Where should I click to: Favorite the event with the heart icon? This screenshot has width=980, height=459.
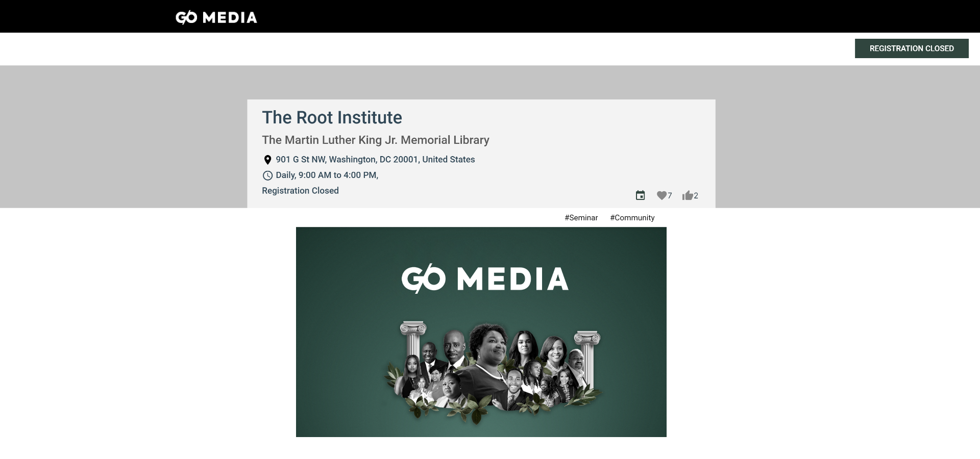tap(661, 195)
